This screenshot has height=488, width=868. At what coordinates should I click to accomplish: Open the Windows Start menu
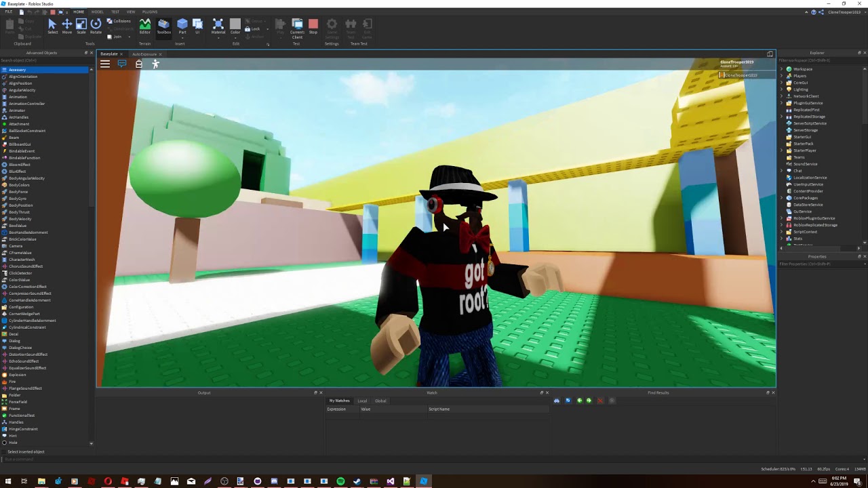tap(7, 481)
